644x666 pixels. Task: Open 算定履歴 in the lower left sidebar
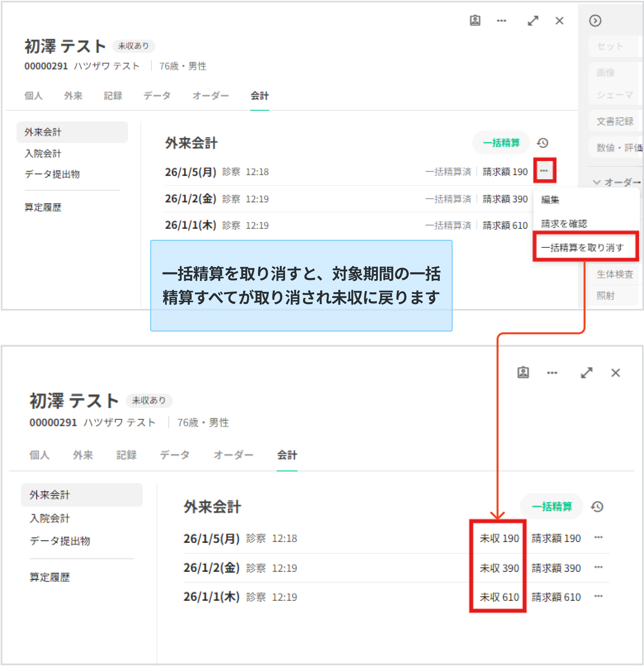50,577
